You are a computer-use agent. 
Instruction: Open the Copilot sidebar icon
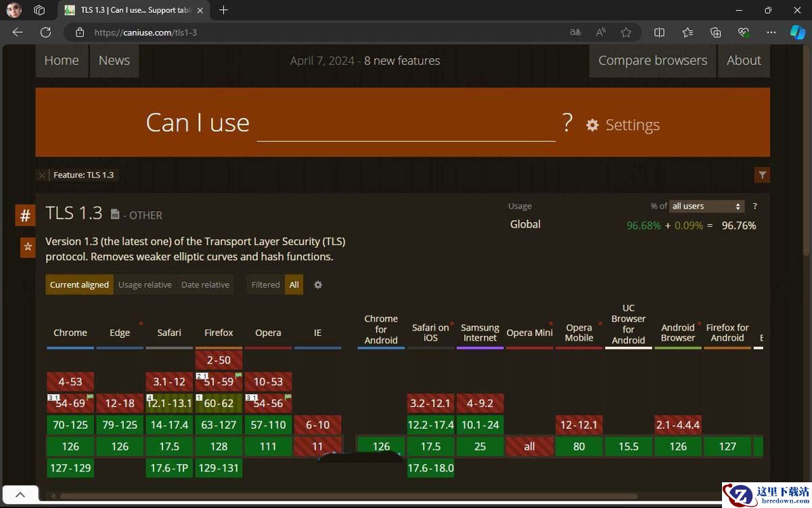[x=798, y=32]
